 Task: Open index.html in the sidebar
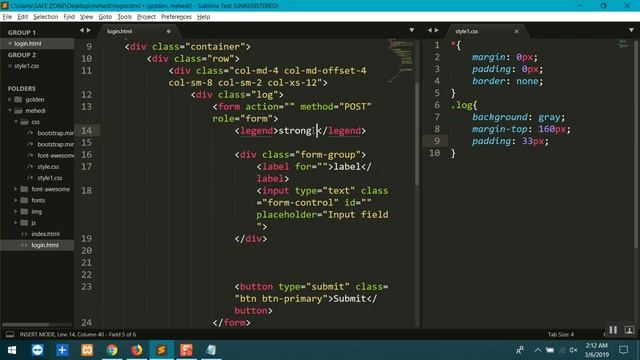[x=45, y=234]
